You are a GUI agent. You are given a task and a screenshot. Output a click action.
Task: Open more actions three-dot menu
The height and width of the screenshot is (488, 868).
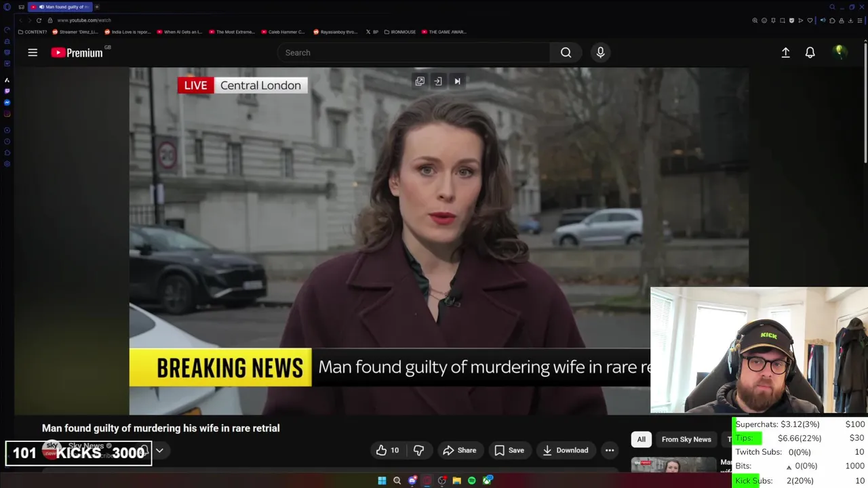610,450
